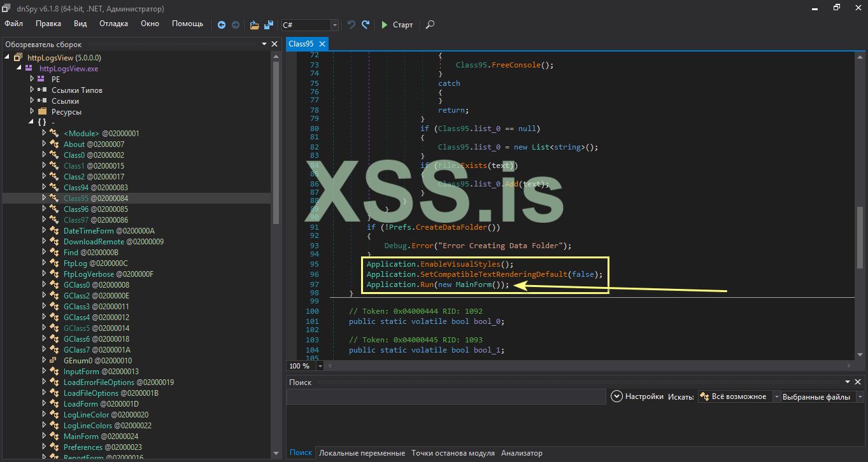Image resolution: width=868 pixels, height=462 pixels.
Task: Open search with the magnifier icon
Action: pyautogui.click(x=430, y=25)
